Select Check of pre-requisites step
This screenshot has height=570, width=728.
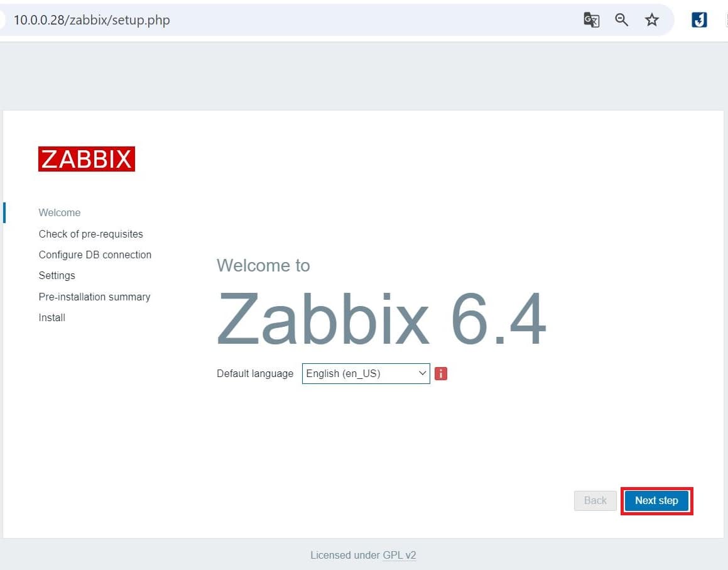(91, 234)
